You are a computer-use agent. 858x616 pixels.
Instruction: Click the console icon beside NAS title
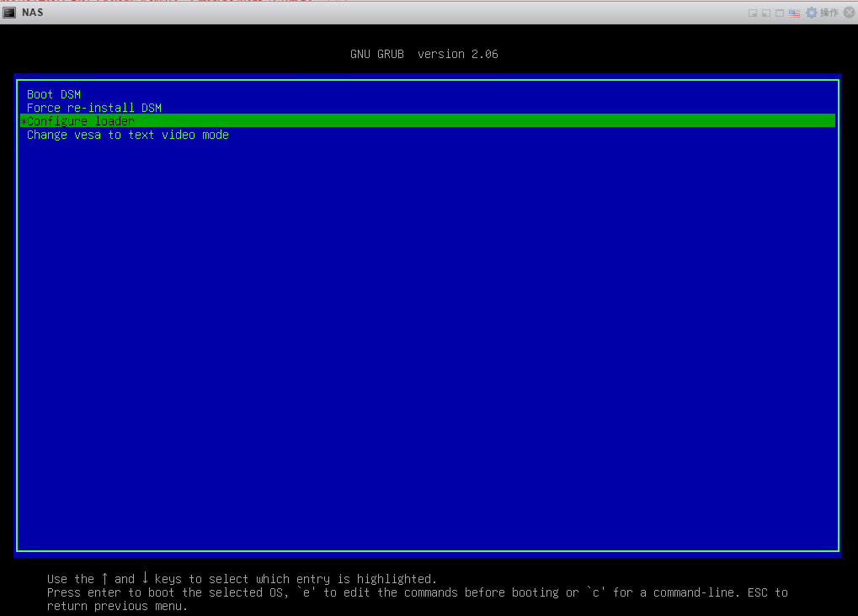click(9, 13)
